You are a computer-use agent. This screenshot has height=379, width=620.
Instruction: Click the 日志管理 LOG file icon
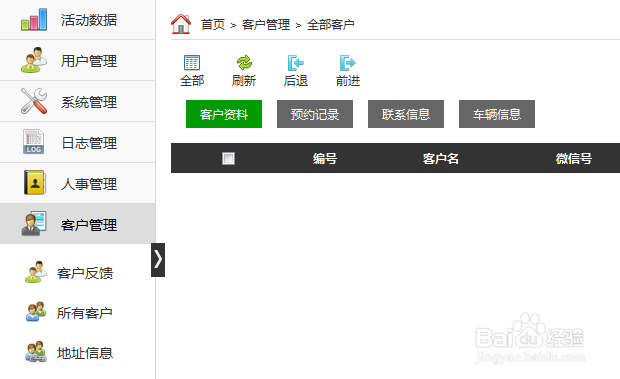[x=34, y=141]
